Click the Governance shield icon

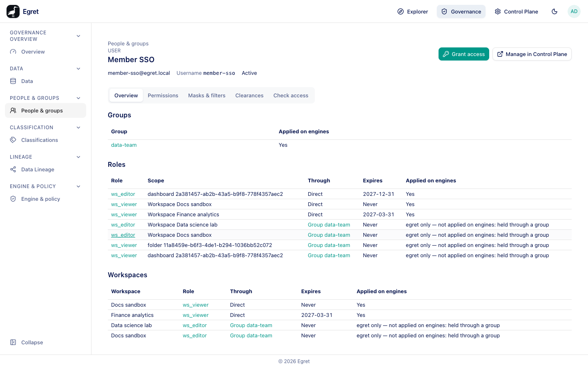[444, 11]
